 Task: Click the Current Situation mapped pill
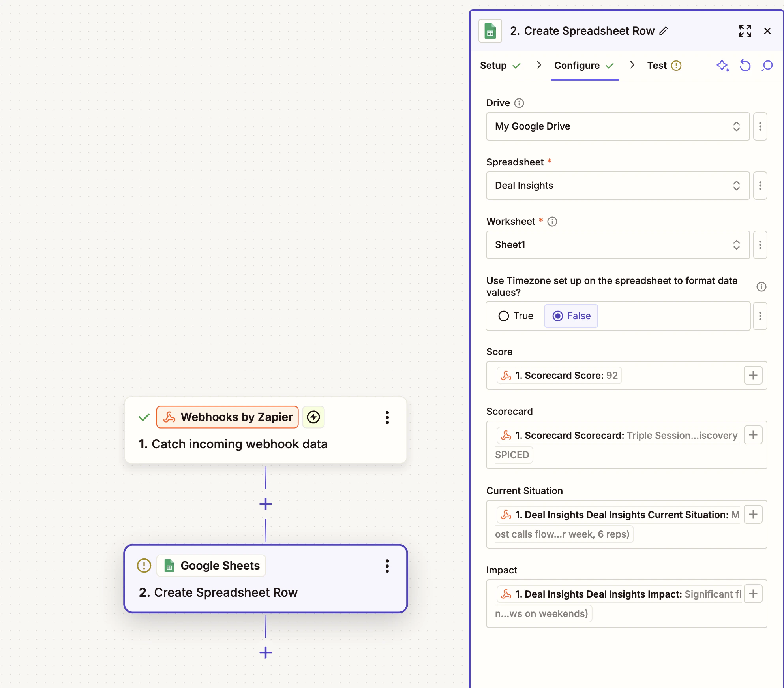pos(618,524)
